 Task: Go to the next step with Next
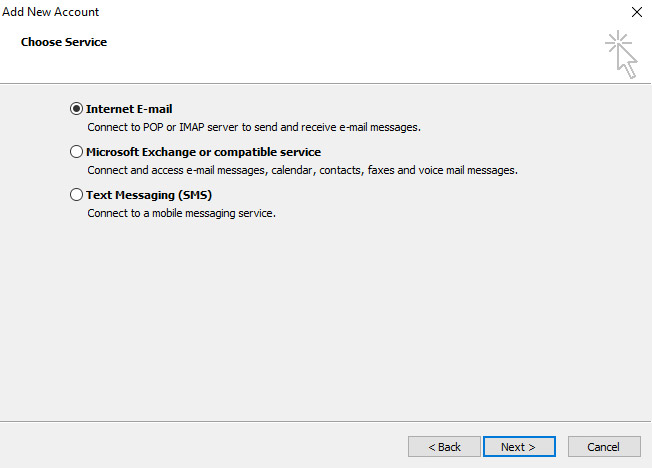tap(519, 447)
